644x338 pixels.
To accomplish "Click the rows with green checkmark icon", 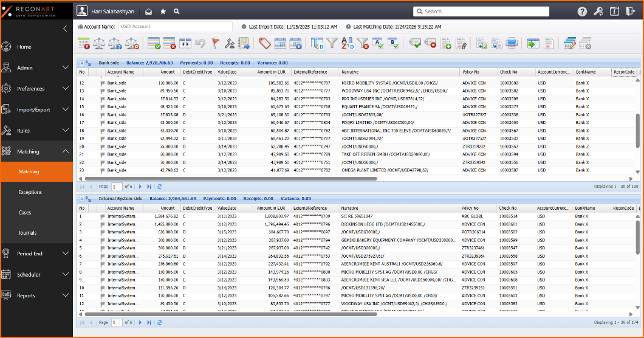I will [154, 43].
